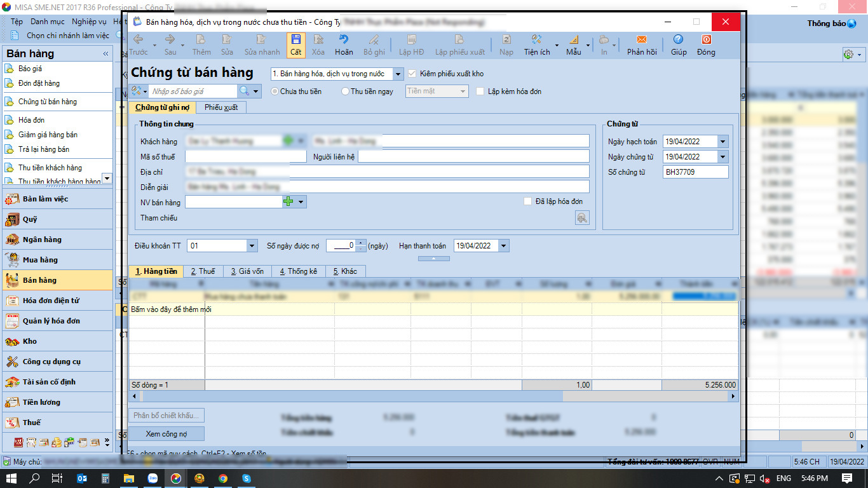Viewport: 868px width, 488px height.
Task: Expand NV bán hàng dropdown arrow
Action: pyautogui.click(x=301, y=202)
